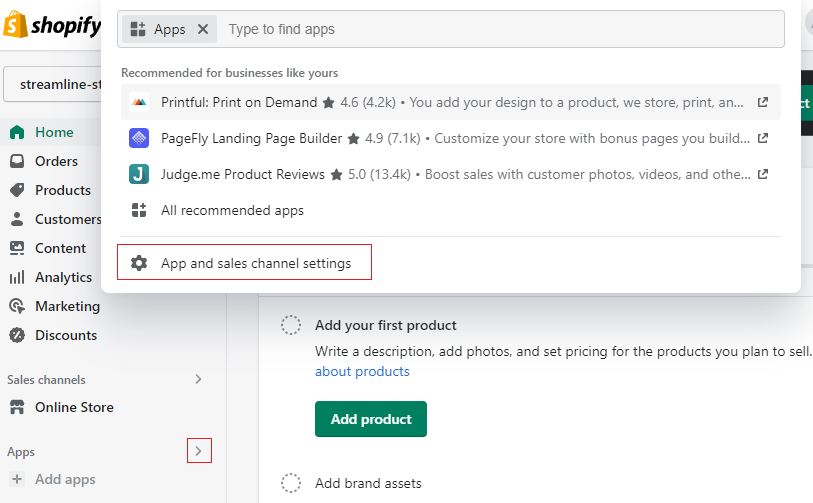Viewport: 813px width, 503px height.
Task: Follow the about products link
Action: click(362, 371)
